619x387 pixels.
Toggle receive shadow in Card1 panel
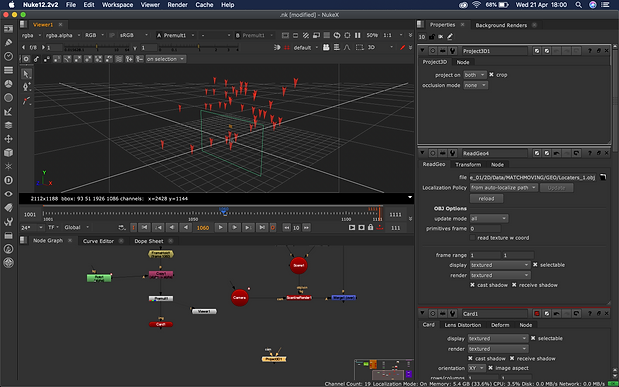[512, 359]
